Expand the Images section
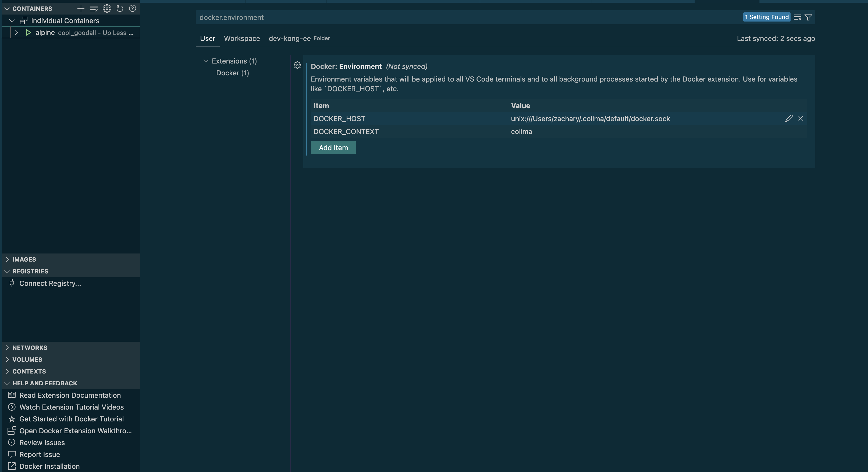868x472 pixels. click(7, 259)
